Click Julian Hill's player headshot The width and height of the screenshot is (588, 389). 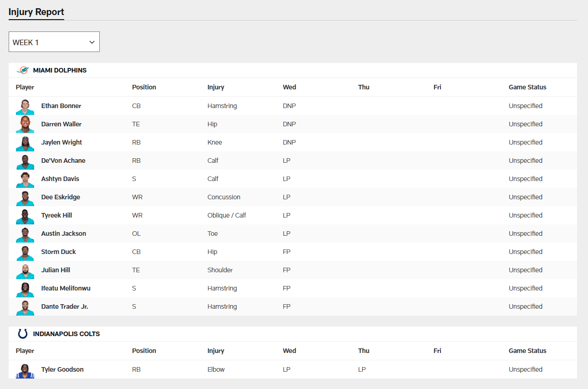(x=25, y=270)
